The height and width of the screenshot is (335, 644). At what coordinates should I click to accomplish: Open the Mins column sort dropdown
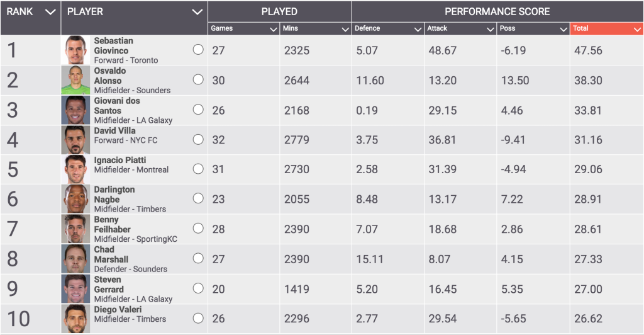coord(345,29)
